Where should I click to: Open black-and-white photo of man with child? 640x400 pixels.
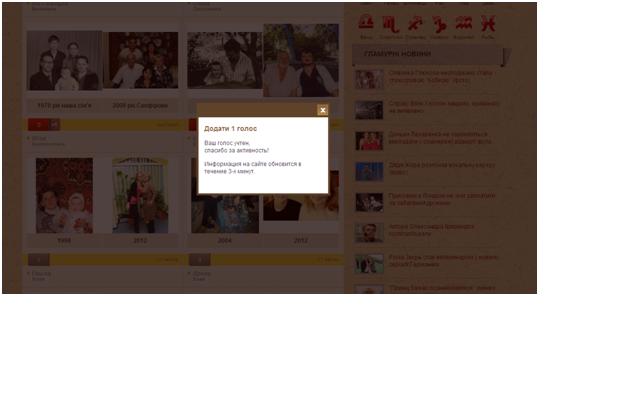pyautogui.click(x=225, y=60)
